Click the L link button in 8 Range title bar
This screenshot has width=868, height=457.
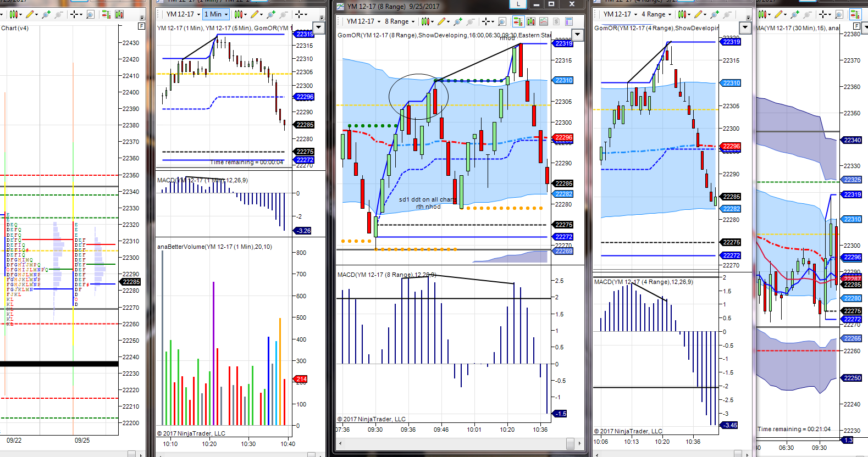click(x=518, y=4)
